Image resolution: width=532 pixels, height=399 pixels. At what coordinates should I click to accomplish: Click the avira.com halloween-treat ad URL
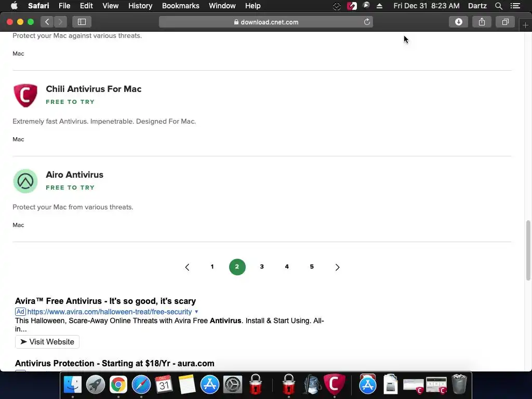tap(109, 312)
